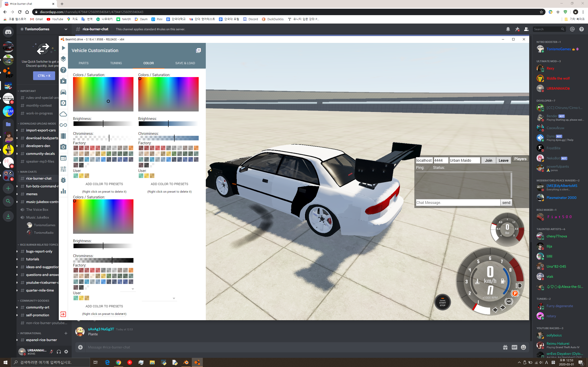Collapse the MAIN CHATS category
588x367 pixels.
[28, 172]
